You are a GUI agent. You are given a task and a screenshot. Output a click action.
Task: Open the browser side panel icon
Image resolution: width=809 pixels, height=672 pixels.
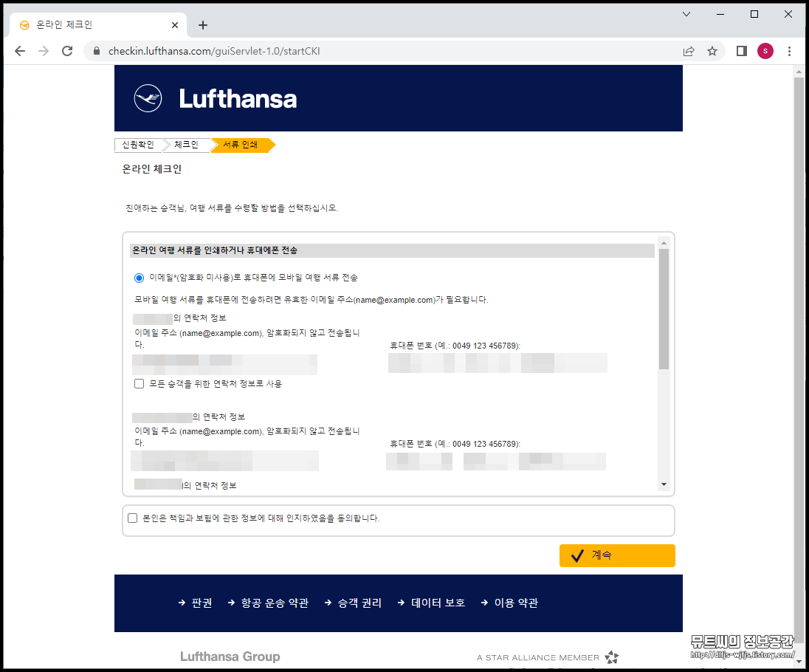pyautogui.click(x=741, y=51)
